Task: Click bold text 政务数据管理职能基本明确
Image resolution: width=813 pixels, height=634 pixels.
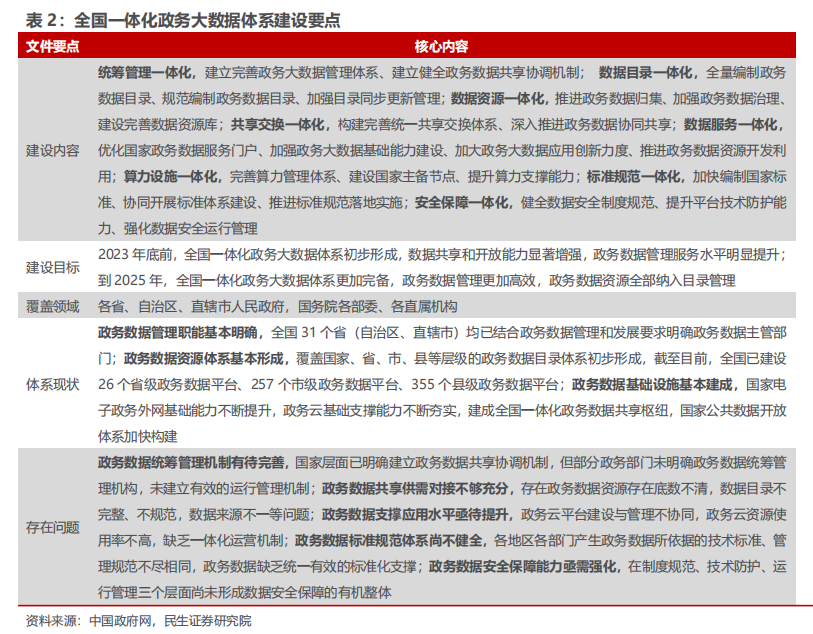Action: tap(178, 332)
